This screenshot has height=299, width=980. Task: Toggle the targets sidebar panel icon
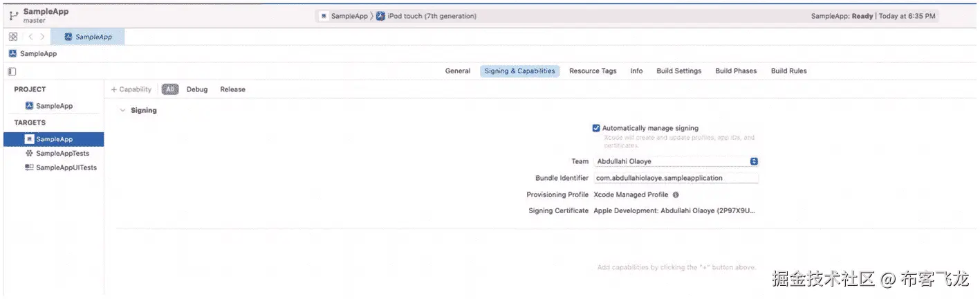click(x=12, y=71)
